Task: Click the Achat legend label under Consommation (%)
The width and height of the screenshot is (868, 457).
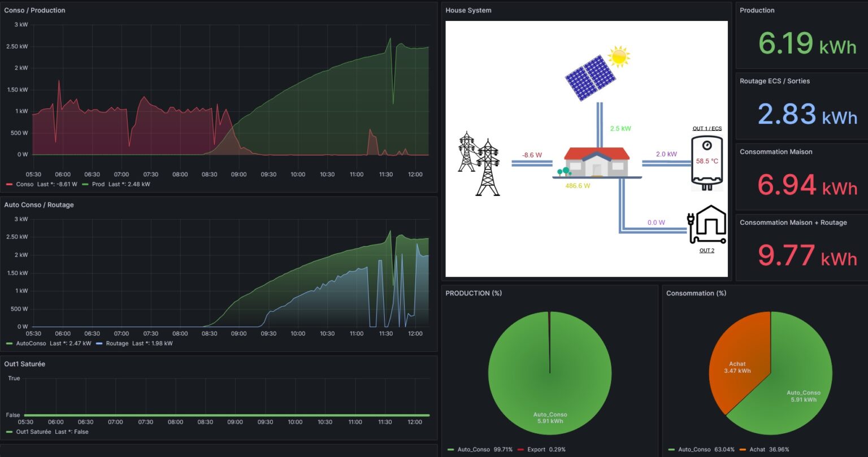Action: [x=757, y=450]
